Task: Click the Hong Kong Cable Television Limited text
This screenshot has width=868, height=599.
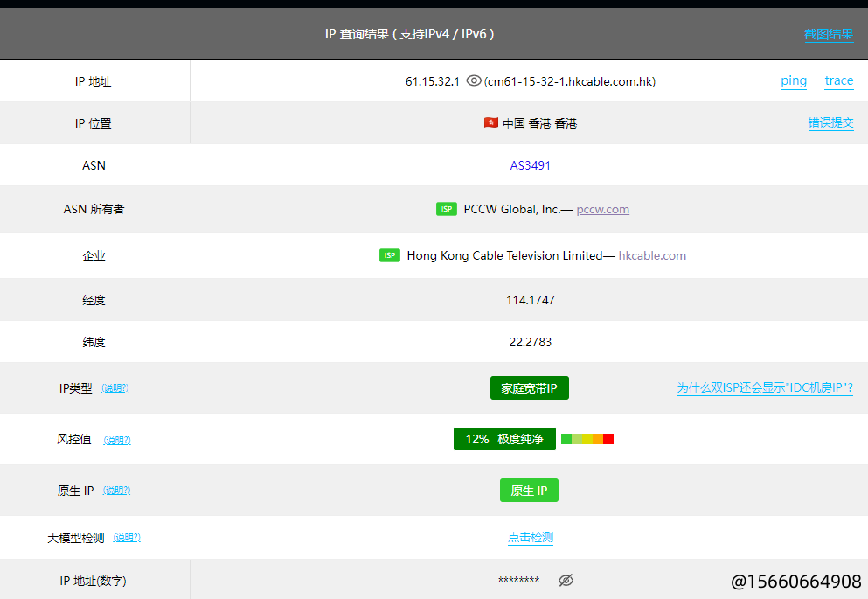Action: pyautogui.click(x=504, y=255)
